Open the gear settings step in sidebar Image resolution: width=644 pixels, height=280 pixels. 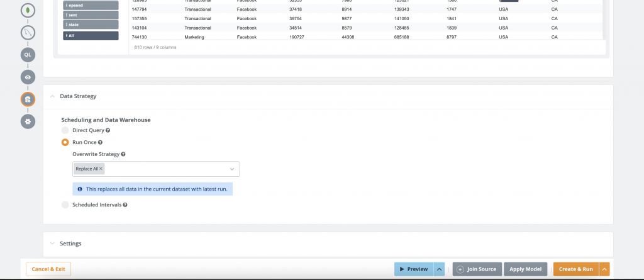pos(28,121)
